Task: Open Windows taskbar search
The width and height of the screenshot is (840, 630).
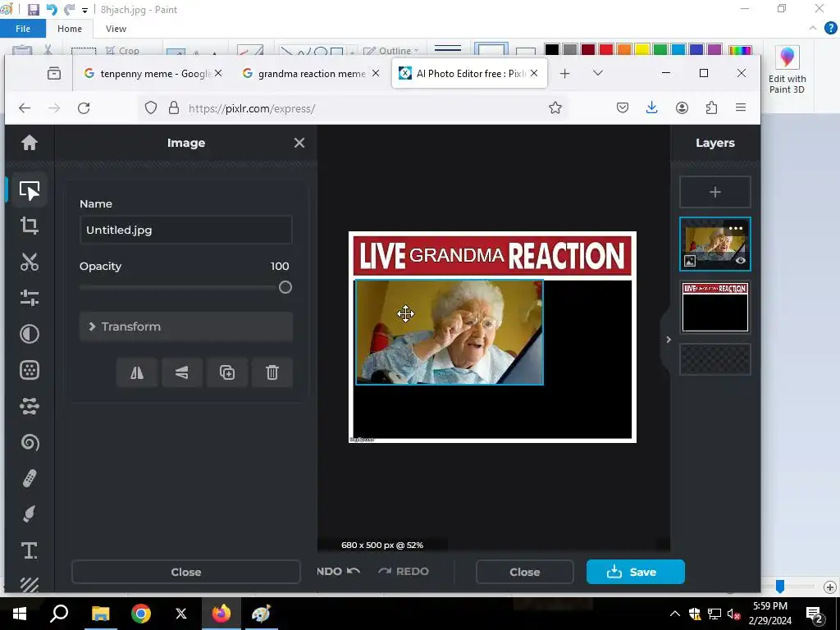Action: click(59, 614)
